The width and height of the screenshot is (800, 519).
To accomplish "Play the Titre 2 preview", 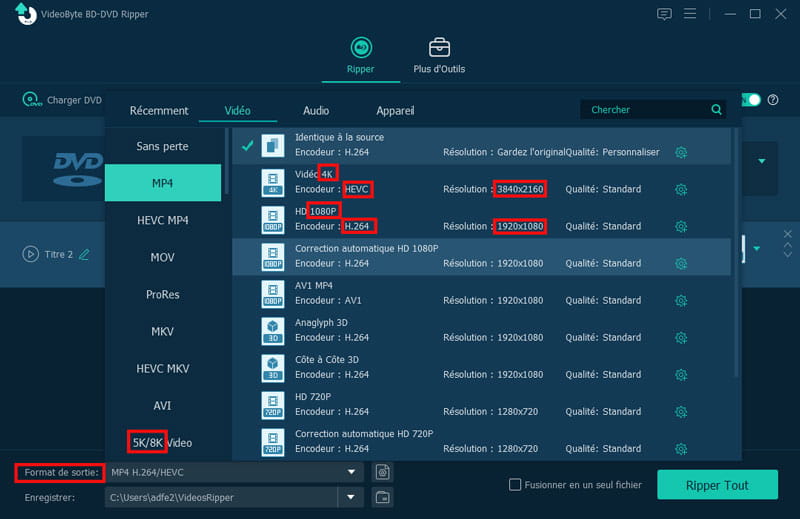I will 31,254.
